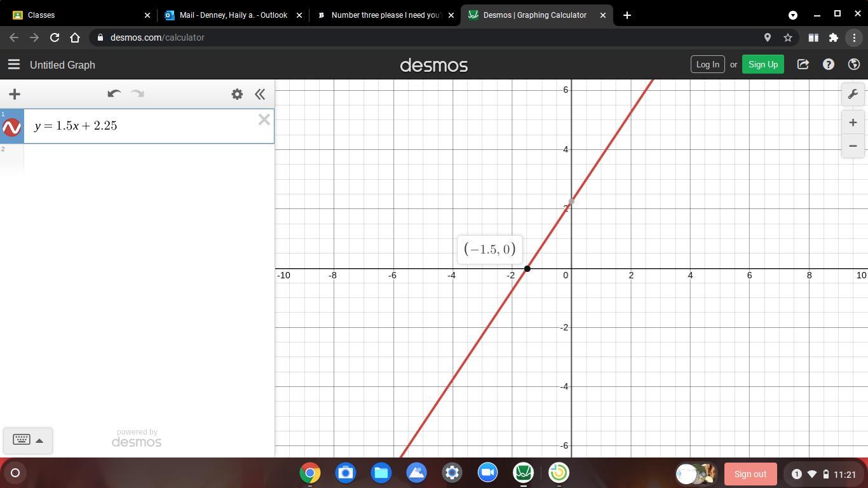
Task: Go back to the previous page
Action: click(x=14, y=37)
